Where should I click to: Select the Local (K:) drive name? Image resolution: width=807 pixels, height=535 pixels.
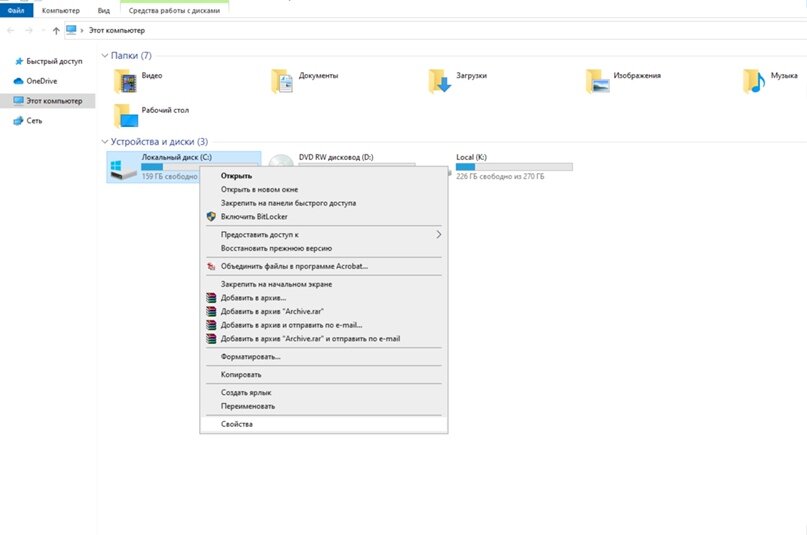point(471,157)
